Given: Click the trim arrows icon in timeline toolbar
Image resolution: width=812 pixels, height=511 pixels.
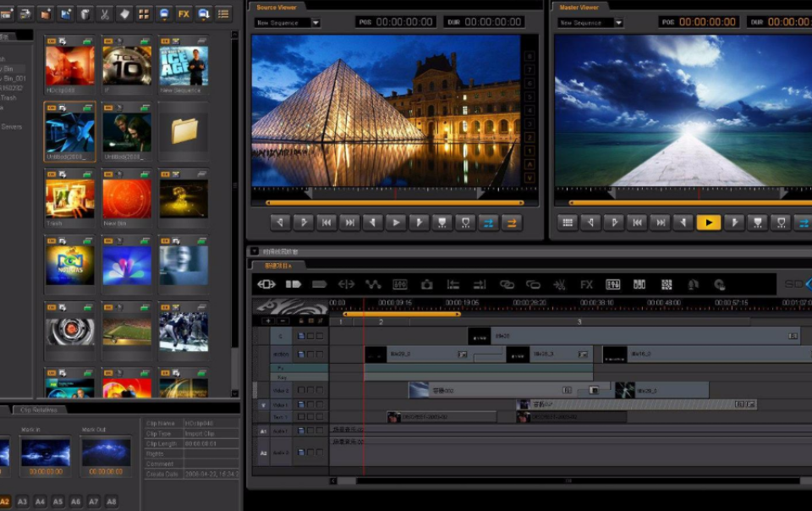Looking at the screenshot, I should click(x=346, y=284).
